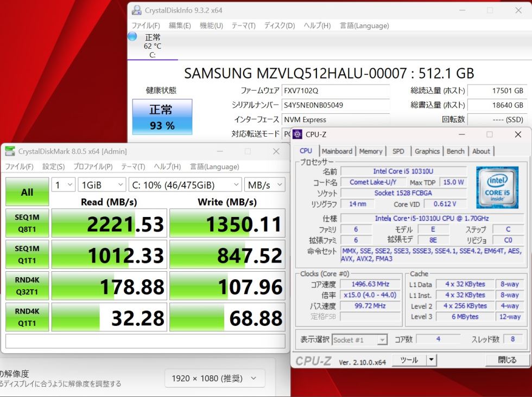This screenshot has width=532, height=397.
Task: Click the CrystalDiskMark title bar app icon
Action: pos(10,151)
